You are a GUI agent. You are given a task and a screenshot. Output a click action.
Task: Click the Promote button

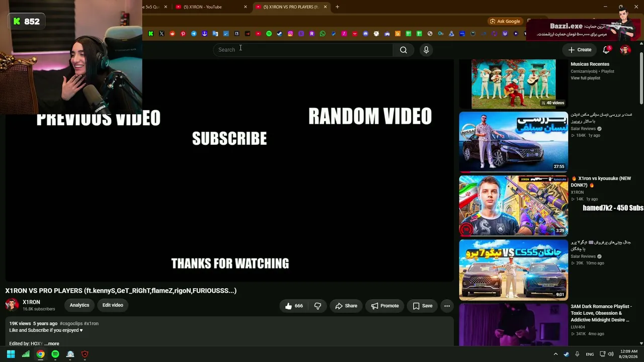(x=385, y=306)
